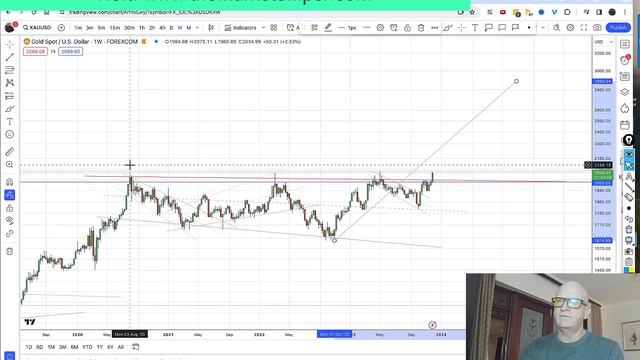This screenshot has height=360, width=640.
Task: Open the Indicators dialog
Action: tap(240, 28)
